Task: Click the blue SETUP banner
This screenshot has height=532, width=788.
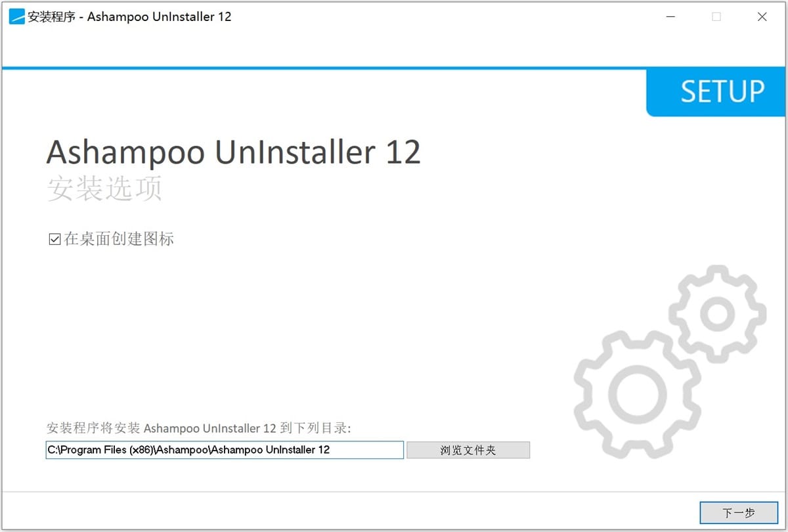Action: pos(716,92)
